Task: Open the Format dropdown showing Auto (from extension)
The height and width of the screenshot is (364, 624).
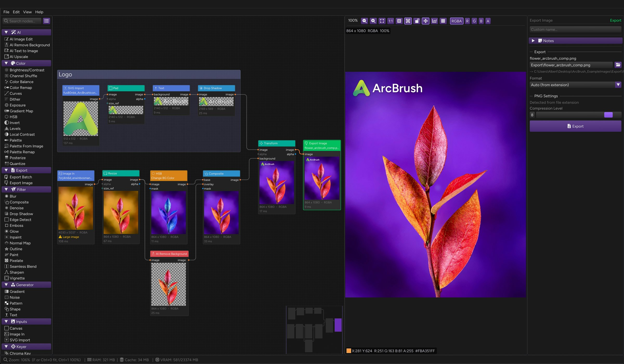Action: pyautogui.click(x=575, y=85)
